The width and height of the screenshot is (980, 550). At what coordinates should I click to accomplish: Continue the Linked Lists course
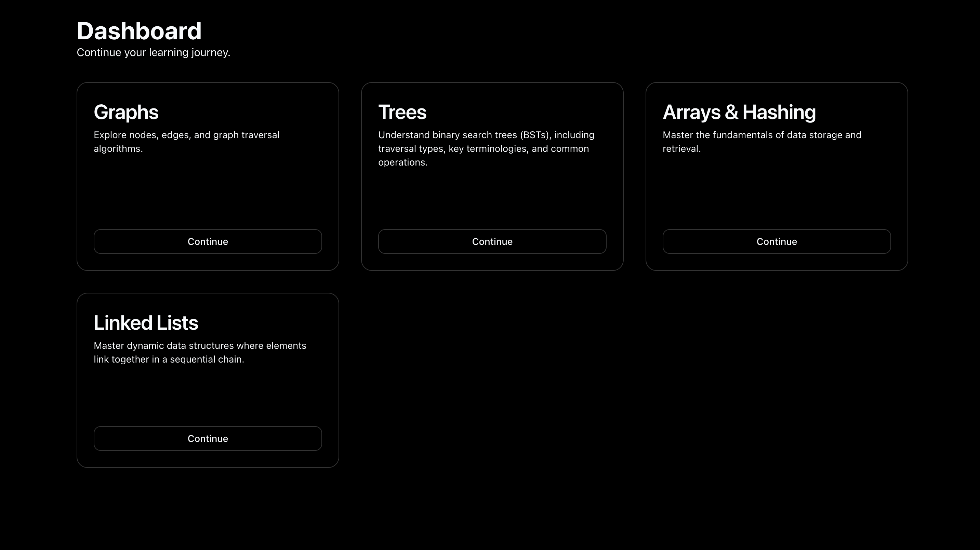tap(208, 438)
